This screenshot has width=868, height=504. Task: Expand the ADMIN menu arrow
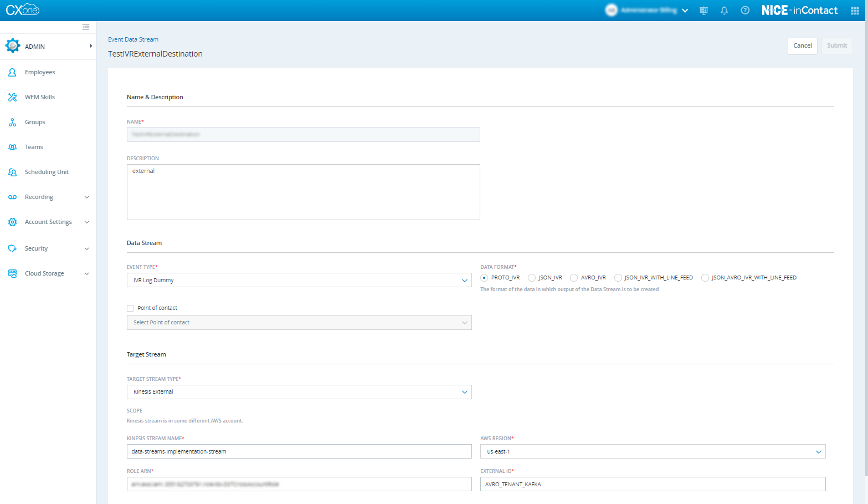pos(91,46)
